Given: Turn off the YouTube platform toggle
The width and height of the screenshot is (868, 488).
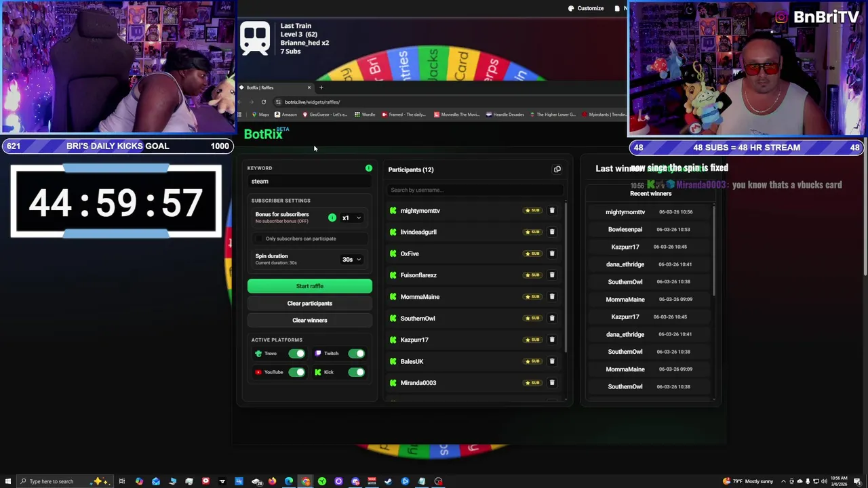Looking at the screenshot, I should [x=297, y=372].
